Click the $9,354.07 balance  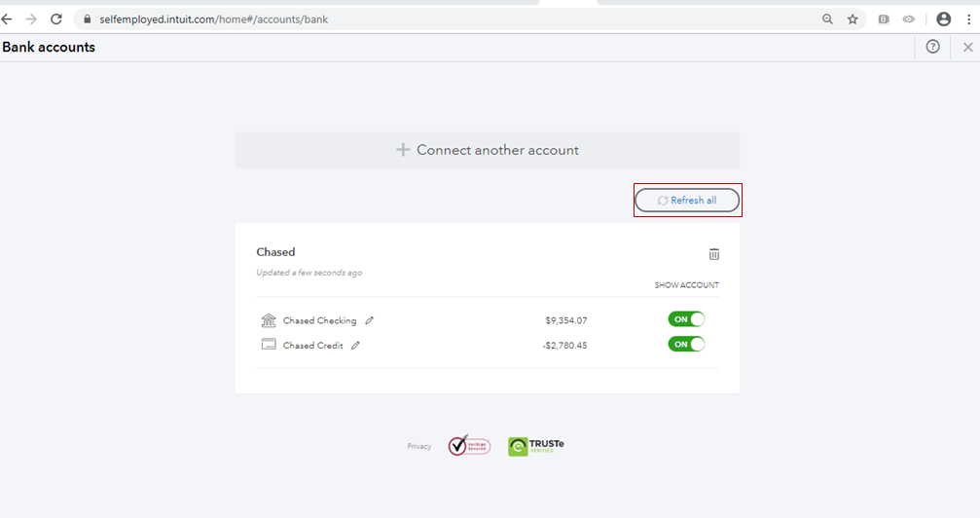click(566, 320)
